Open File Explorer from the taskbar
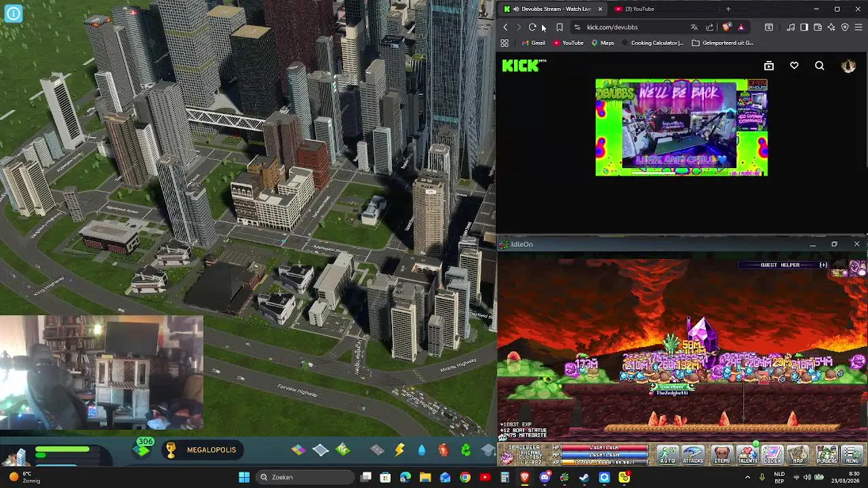Image resolution: width=868 pixels, height=488 pixels. click(425, 477)
